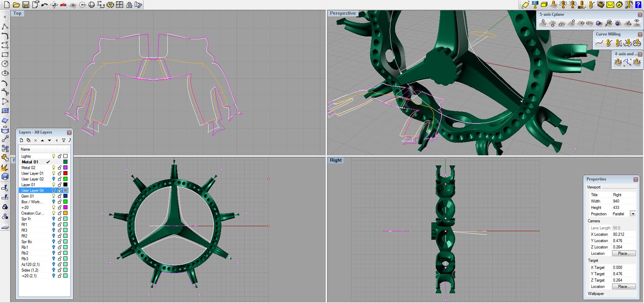Open the Projection dropdown arrow
644x303 pixels.
coord(633,214)
